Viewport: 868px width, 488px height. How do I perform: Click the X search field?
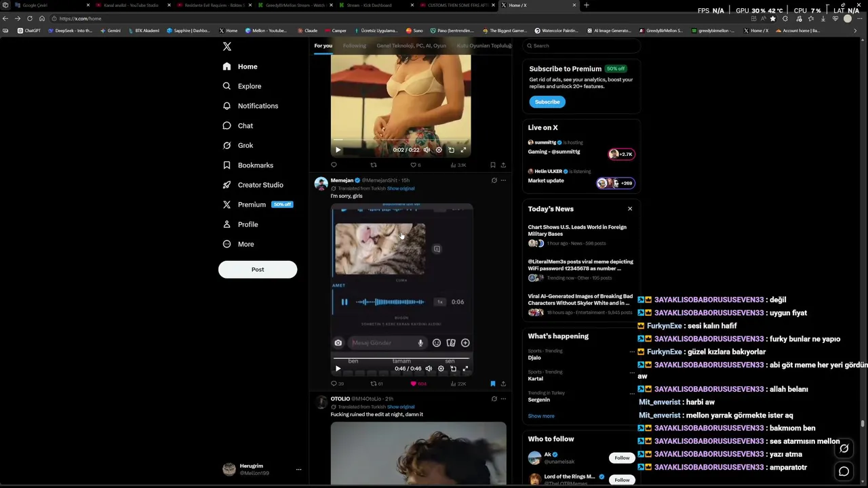tap(582, 45)
